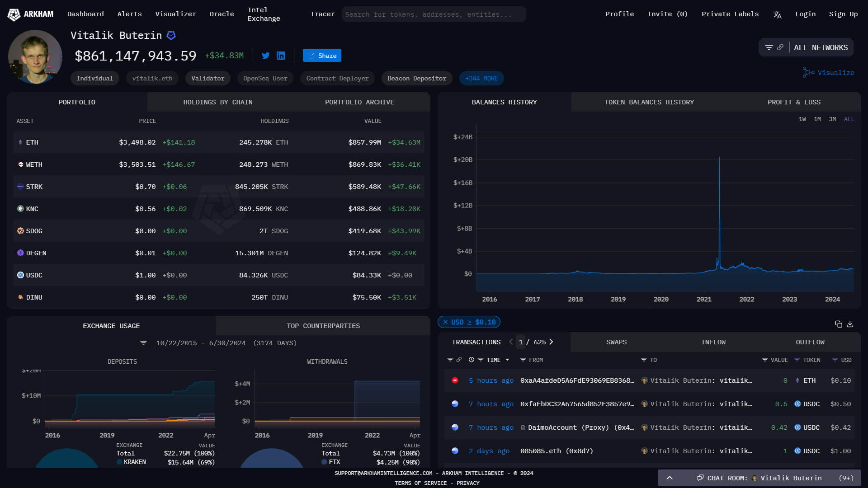Remove the USD ≥ $0.10 filter
Image resolution: width=868 pixels, height=488 pixels.
pos(445,322)
